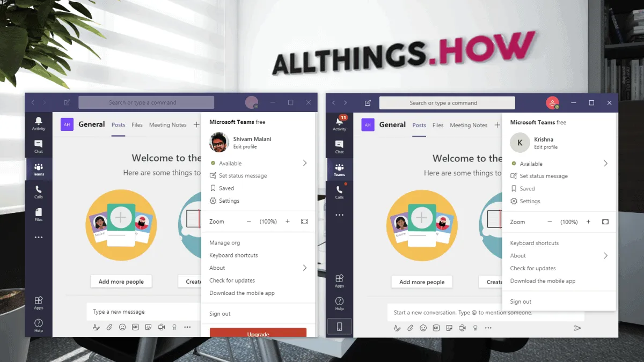Open text formatting options
The width and height of the screenshot is (644, 362).
click(x=96, y=327)
